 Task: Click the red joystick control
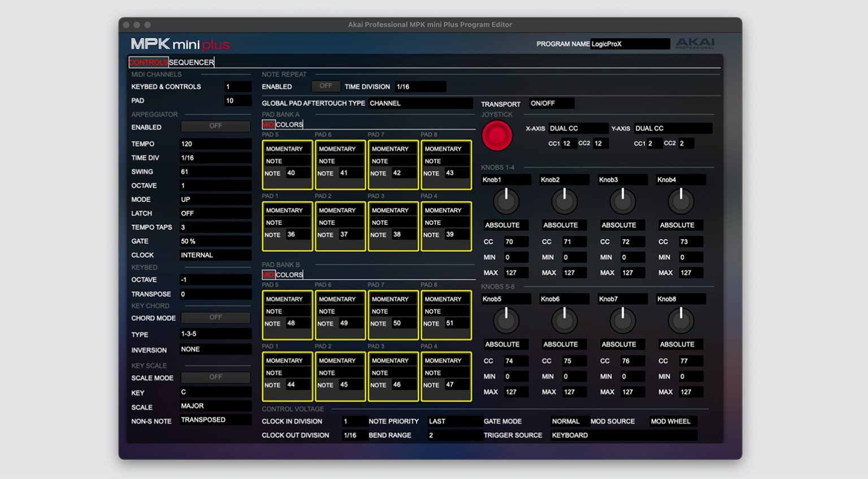497,136
